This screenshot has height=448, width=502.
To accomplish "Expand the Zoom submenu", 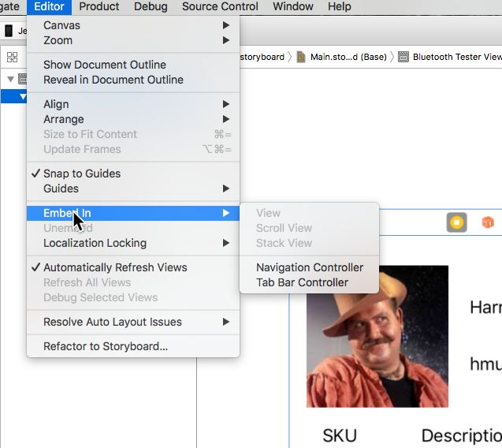I will (133, 40).
